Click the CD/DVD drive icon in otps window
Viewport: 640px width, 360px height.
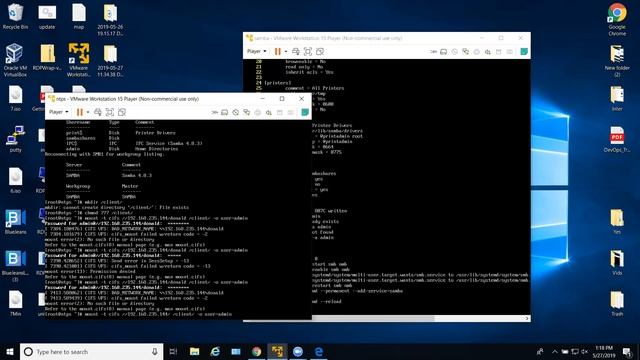point(236,113)
